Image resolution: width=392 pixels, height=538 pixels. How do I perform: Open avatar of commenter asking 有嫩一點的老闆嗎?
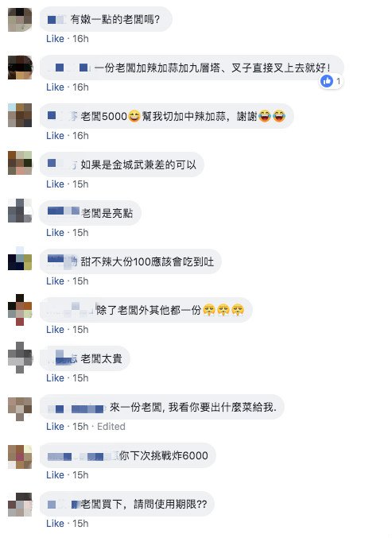[x=20, y=20]
